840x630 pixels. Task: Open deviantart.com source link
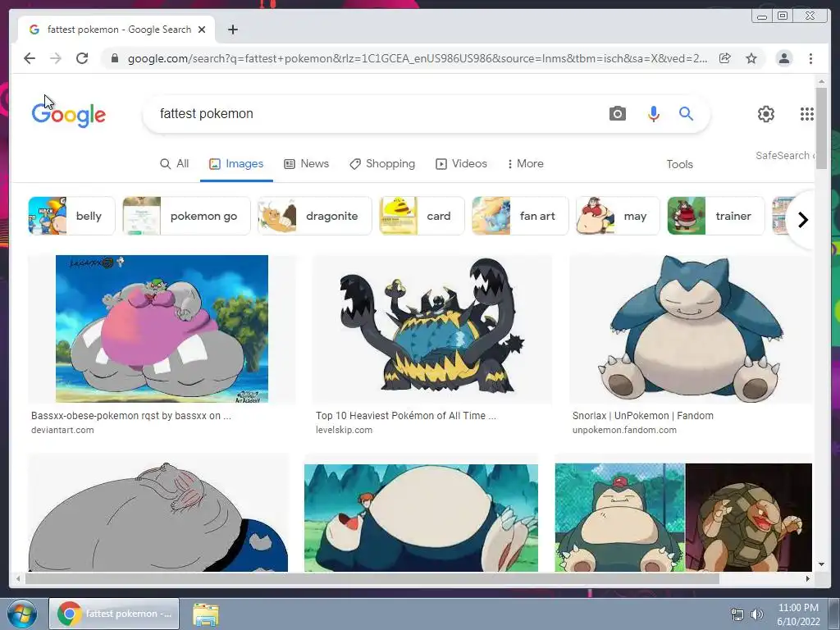[62, 430]
